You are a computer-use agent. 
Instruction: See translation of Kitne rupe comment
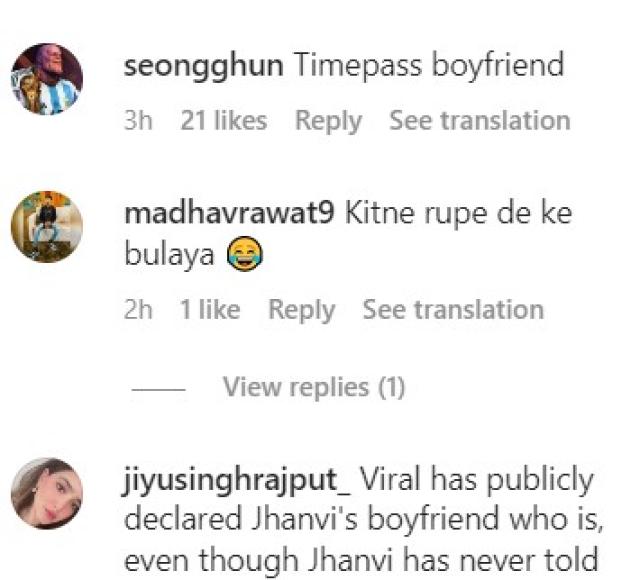pos(453,310)
